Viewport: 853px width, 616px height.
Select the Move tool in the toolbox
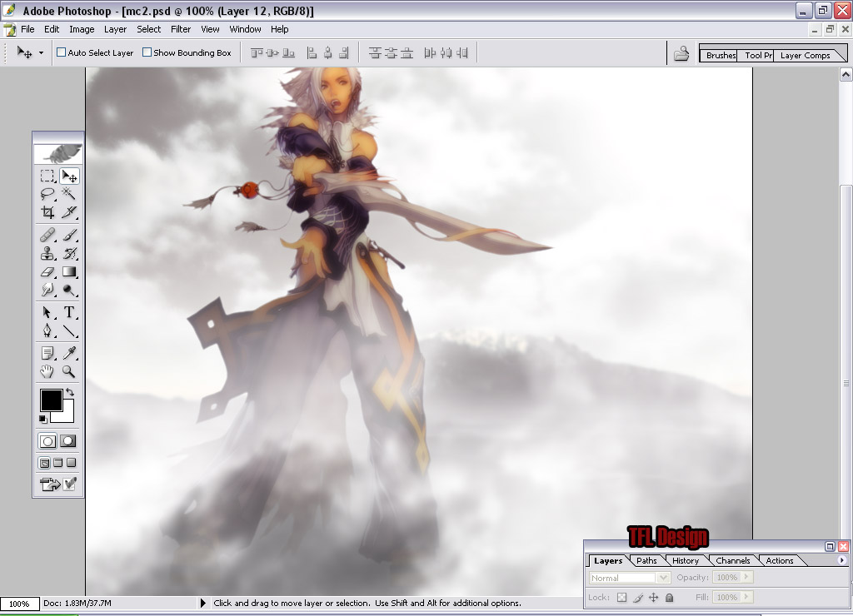click(x=69, y=176)
